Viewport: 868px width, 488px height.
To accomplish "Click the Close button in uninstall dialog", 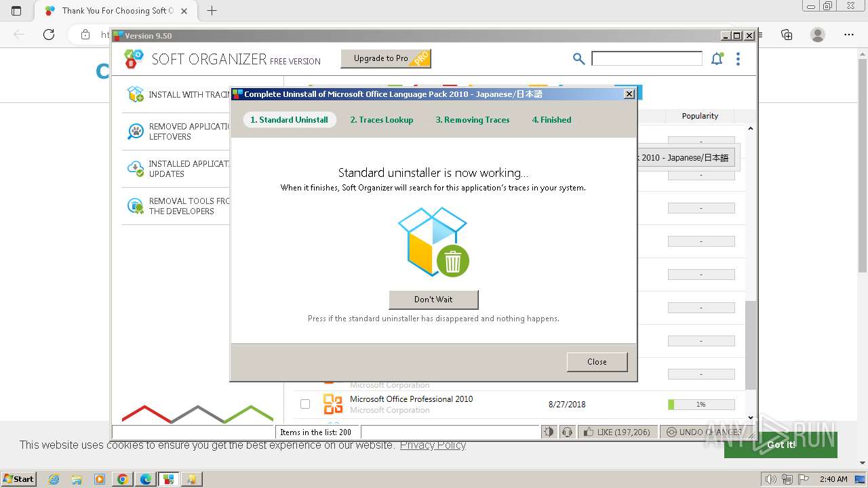I will tap(597, 362).
